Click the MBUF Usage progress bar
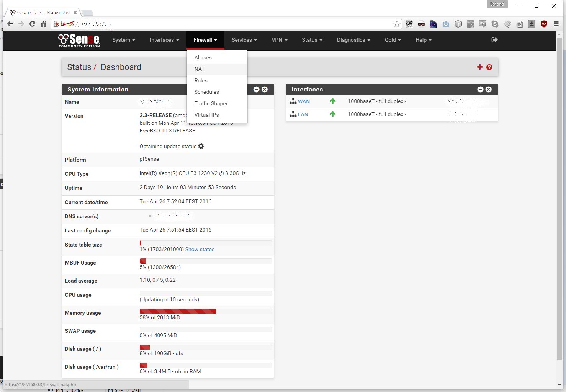Viewport: 566px width, 392px height. [x=206, y=261]
